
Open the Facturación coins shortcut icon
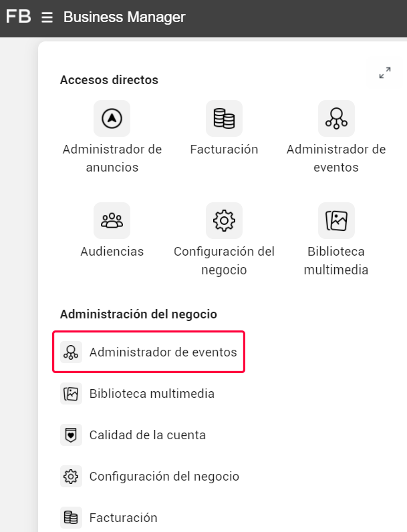click(x=224, y=118)
